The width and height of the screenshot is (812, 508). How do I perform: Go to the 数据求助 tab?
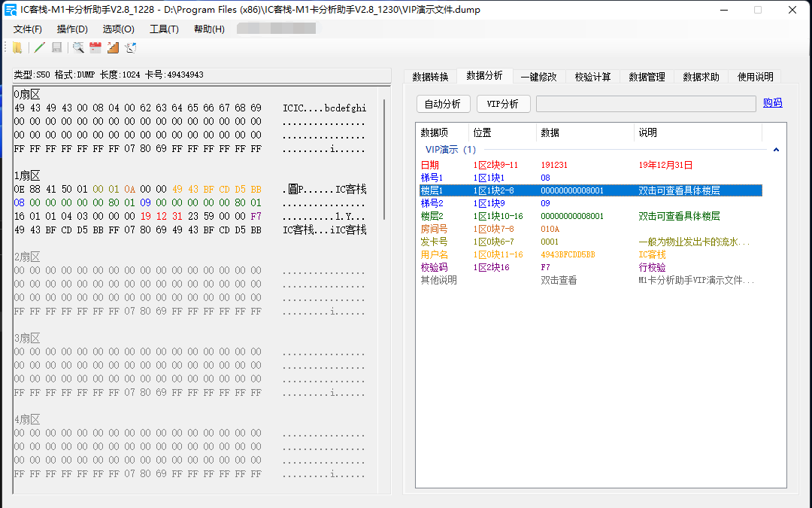click(701, 77)
